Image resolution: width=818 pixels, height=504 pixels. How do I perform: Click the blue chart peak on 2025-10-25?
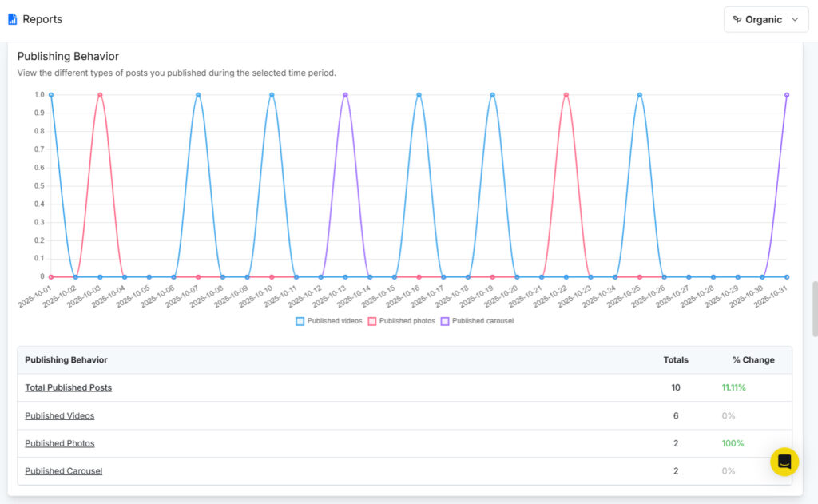(641, 94)
